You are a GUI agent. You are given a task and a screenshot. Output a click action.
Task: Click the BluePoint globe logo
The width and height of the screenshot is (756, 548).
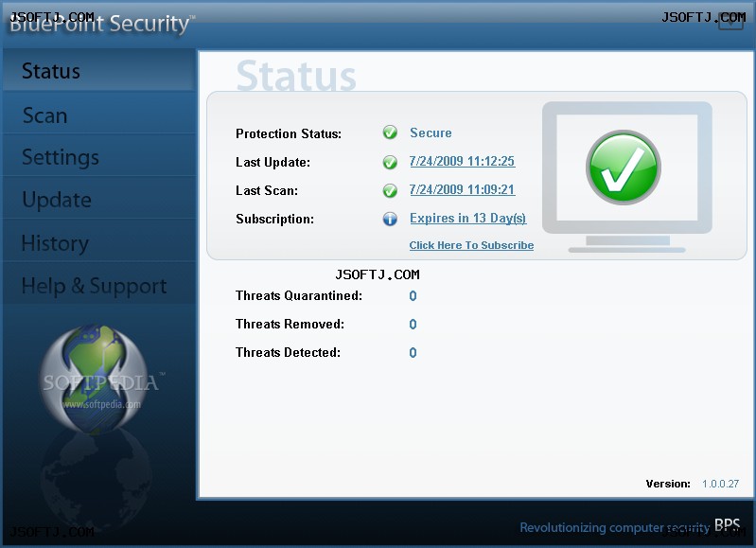coord(95,379)
